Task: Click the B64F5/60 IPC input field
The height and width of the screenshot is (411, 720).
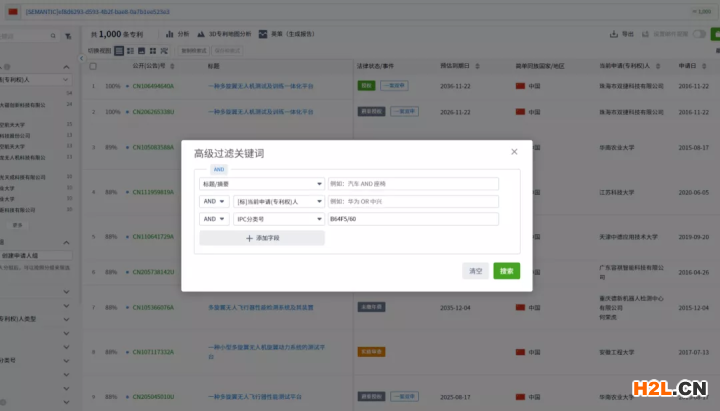Action: 413,219
